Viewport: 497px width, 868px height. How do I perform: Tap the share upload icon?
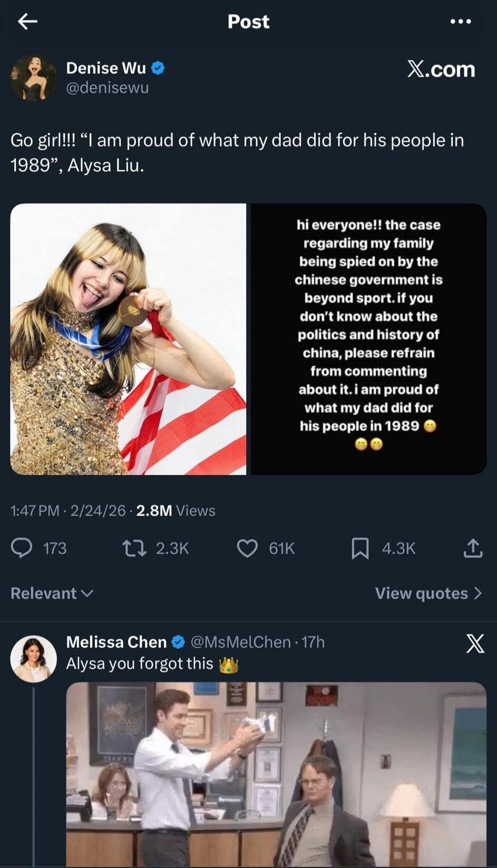[473, 548]
